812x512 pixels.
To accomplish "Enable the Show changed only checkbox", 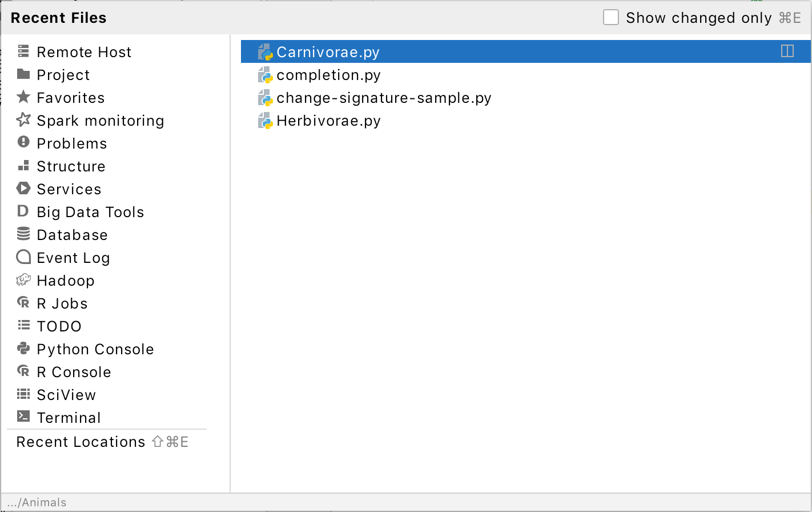I will tap(611, 17).
